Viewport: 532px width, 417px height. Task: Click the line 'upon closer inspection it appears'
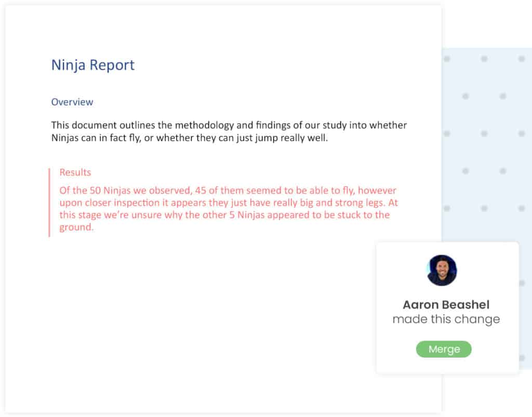[x=229, y=203]
